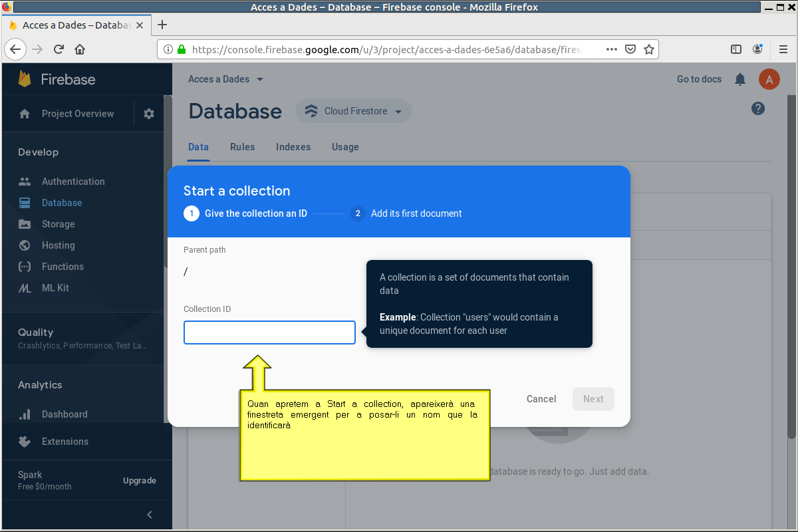Click the Go to docs link
The height and width of the screenshot is (532, 798).
coord(699,79)
